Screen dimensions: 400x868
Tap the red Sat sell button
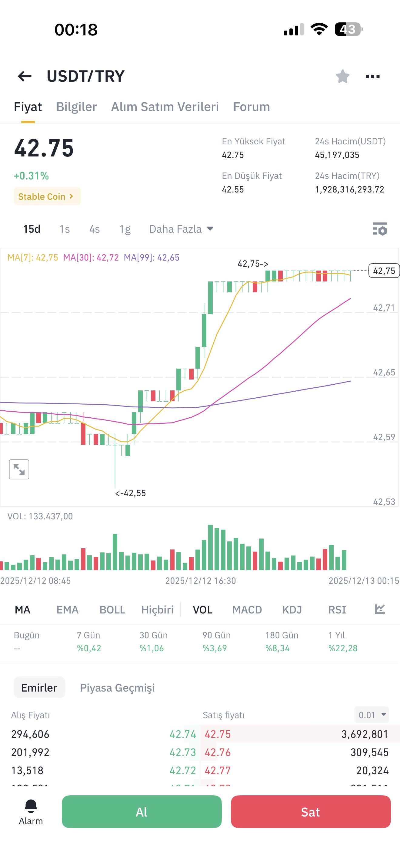click(311, 811)
